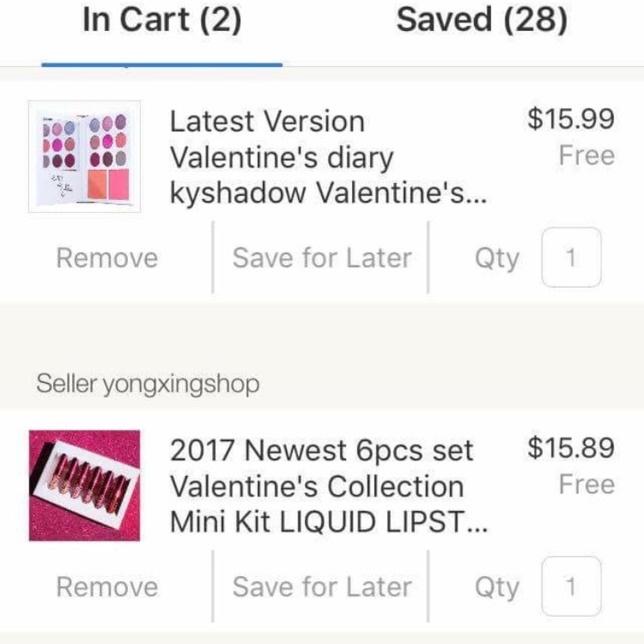Screen dimensions: 644x644
Task: Remove the Valentine's diary kyshadow item
Action: (106, 258)
